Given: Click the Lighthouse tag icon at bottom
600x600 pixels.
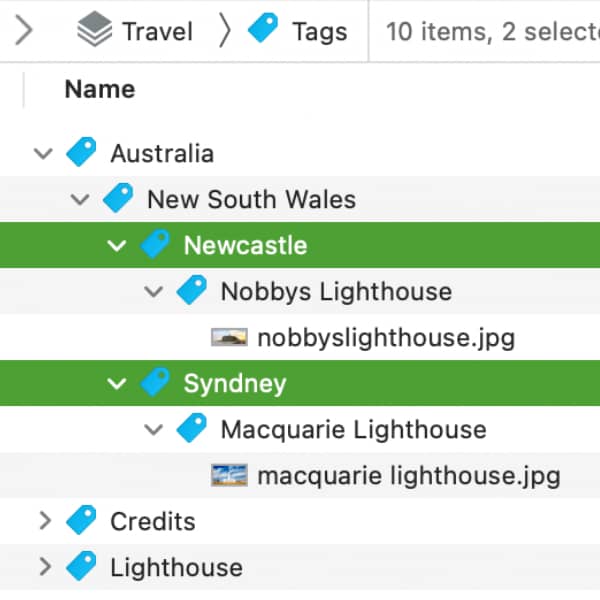Looking at the screenshot, I should 81,566.
